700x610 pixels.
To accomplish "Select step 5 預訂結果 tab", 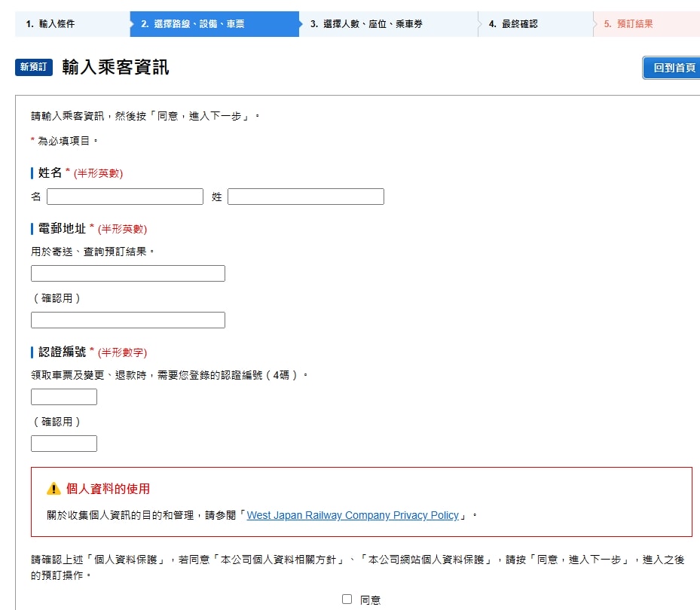I will [x=647, y=24].
